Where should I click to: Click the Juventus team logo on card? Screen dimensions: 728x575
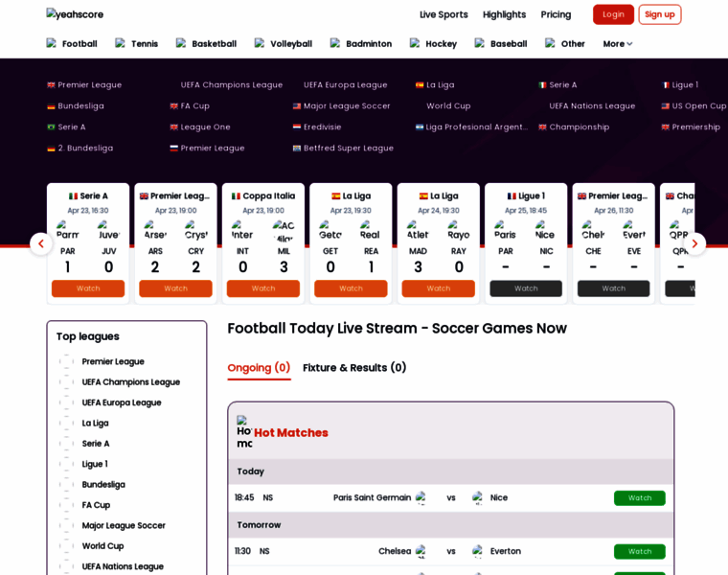[108, 230]
